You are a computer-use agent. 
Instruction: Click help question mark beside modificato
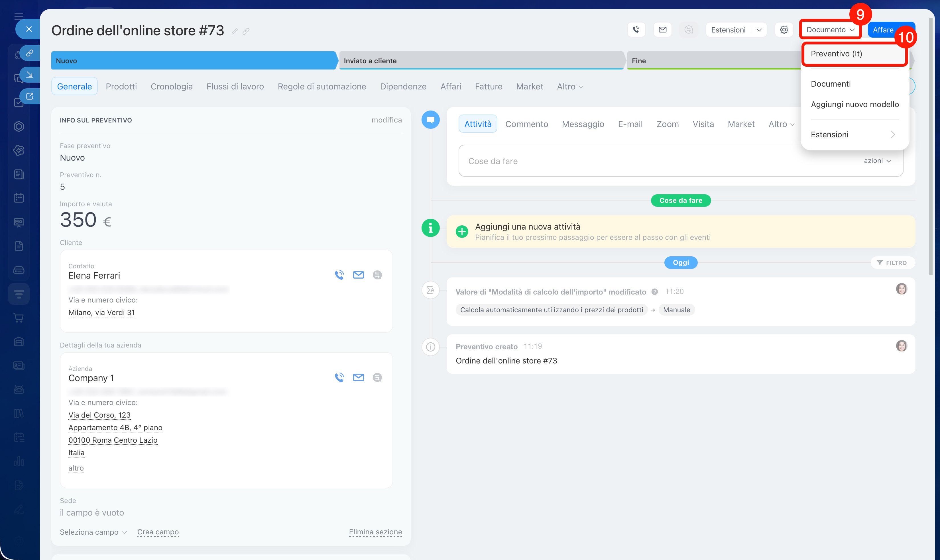[x=655, y=292]
